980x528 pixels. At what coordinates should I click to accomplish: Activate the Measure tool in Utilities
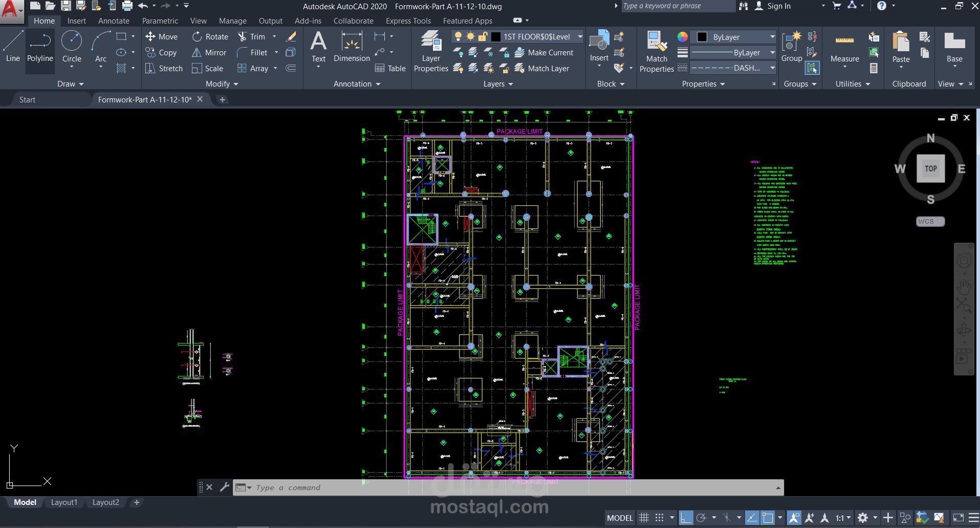844,50
